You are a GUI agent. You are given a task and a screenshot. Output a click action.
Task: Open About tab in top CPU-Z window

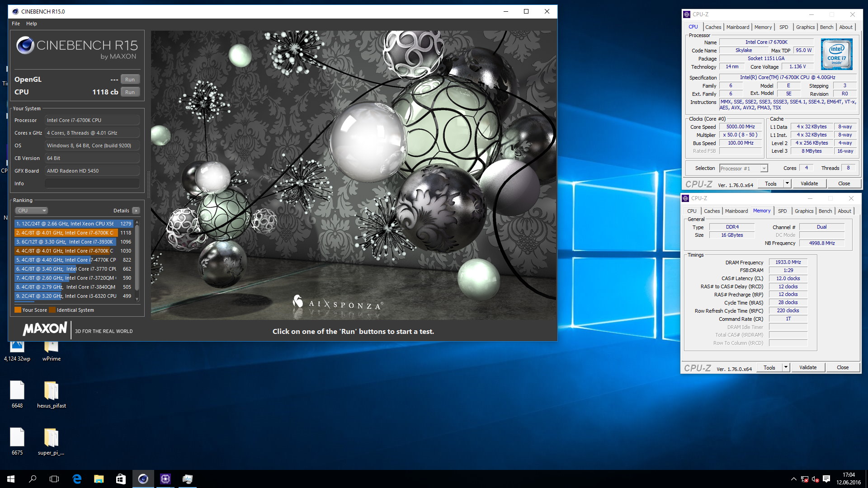(x=846, y=27)
